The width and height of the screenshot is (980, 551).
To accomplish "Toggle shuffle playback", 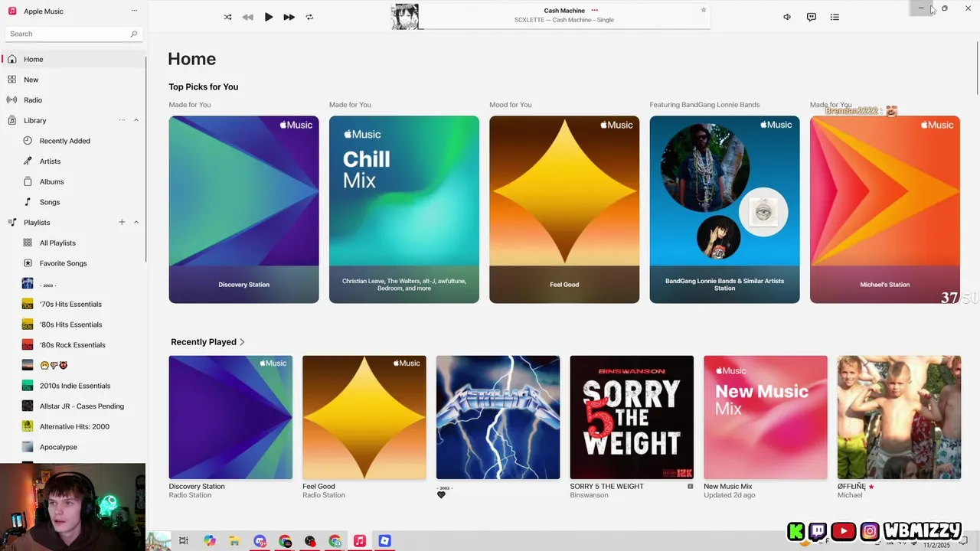I will (227, 17).
